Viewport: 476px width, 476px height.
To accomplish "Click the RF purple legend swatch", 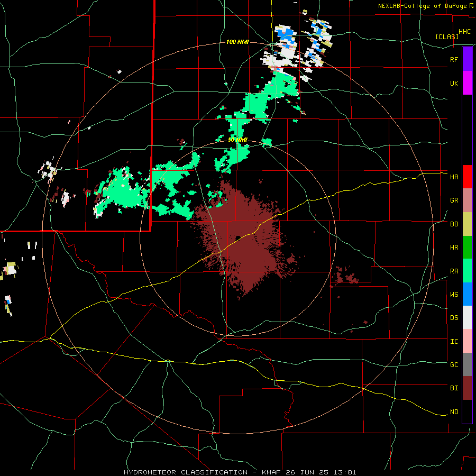I will (467, 59).
